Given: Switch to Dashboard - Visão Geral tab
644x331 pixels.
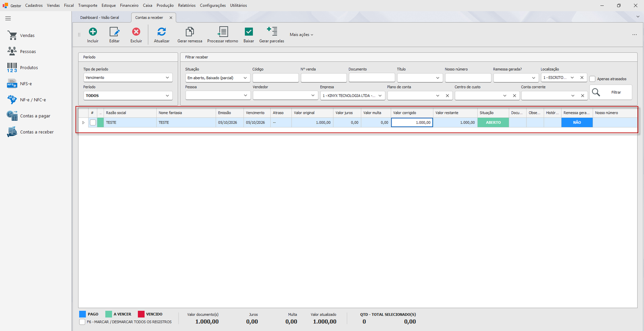Looking at the screenshot, I should point(99,18).
